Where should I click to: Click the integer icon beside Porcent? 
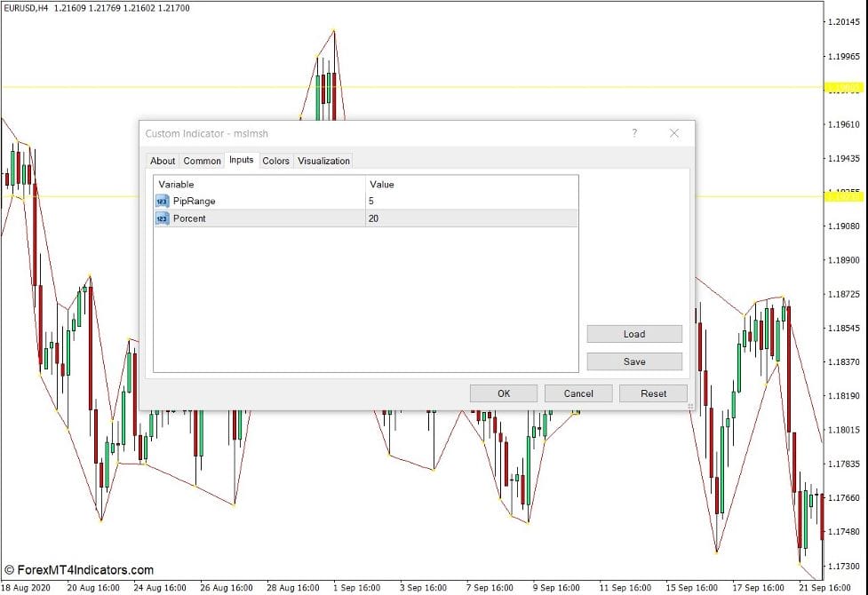pyautogui.click(x=160, y=218)
